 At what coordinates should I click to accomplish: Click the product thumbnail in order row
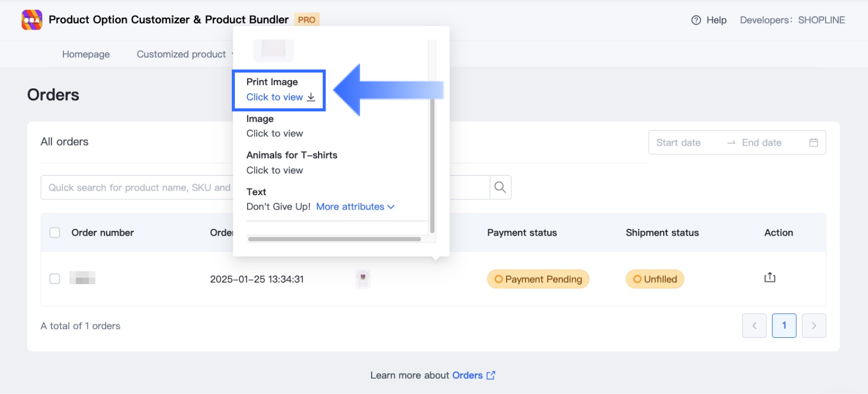pos(363,279)
